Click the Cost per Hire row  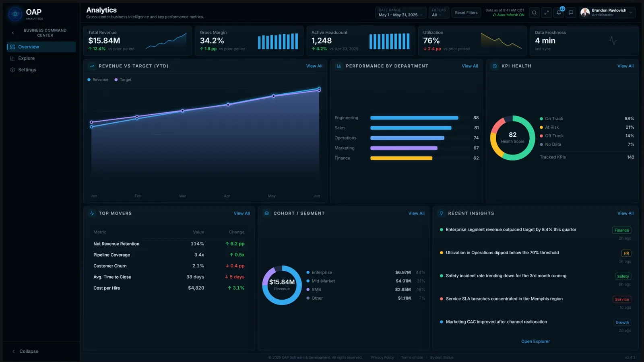point(169,288)
